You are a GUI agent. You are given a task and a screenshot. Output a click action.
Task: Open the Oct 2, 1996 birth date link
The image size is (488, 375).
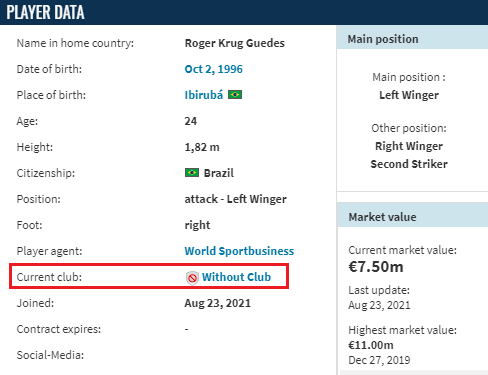pos(214,69)
